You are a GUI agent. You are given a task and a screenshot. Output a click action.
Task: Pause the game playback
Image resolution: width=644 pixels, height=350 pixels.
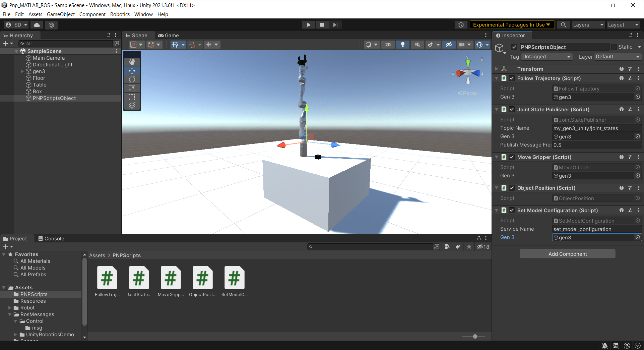pos(322,25)
